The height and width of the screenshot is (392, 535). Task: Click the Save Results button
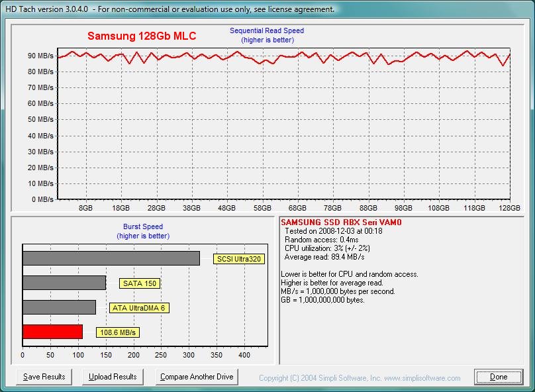44,377
